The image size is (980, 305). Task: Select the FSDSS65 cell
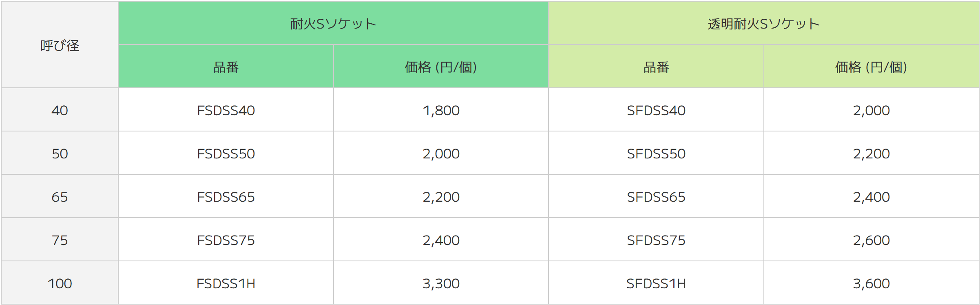[226, 197]
